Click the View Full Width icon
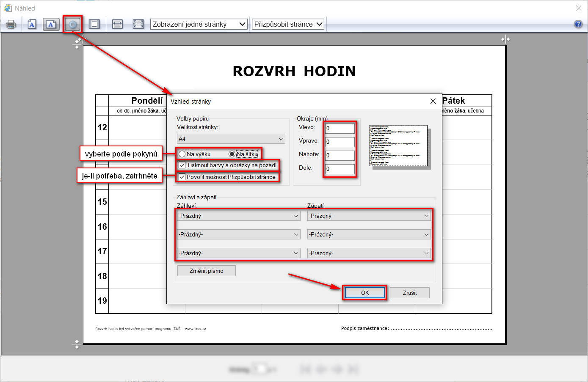This screenshot has width=588, height=382. (117, 25)
